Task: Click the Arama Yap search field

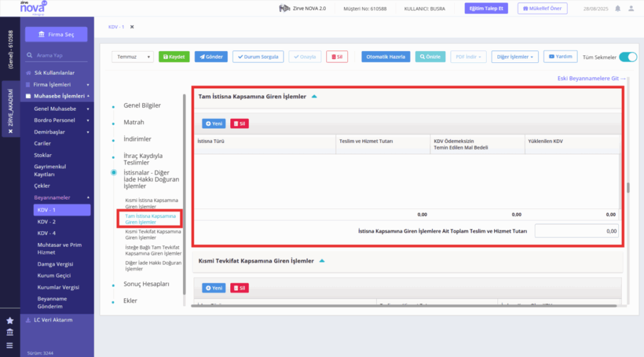Action: [57, 55]
